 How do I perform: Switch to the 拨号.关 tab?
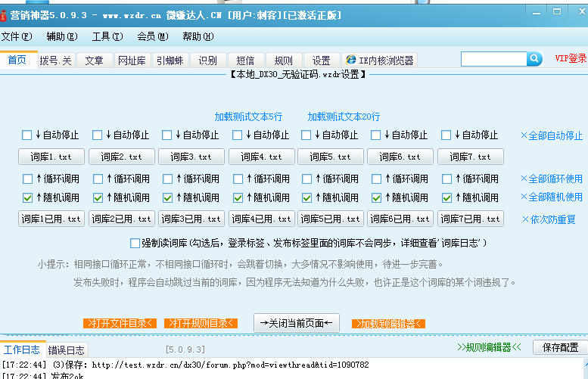[55, 61]
